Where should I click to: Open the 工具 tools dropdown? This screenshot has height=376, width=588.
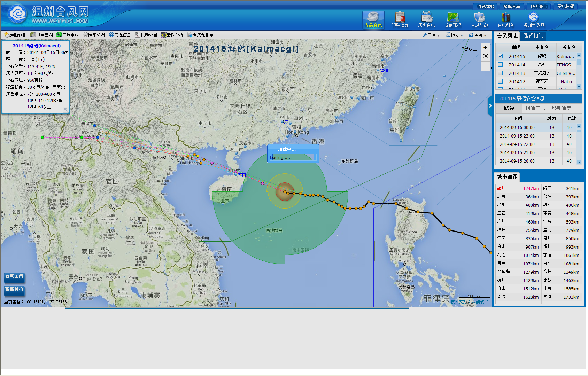pyautogui.click(x=431, y=35)
